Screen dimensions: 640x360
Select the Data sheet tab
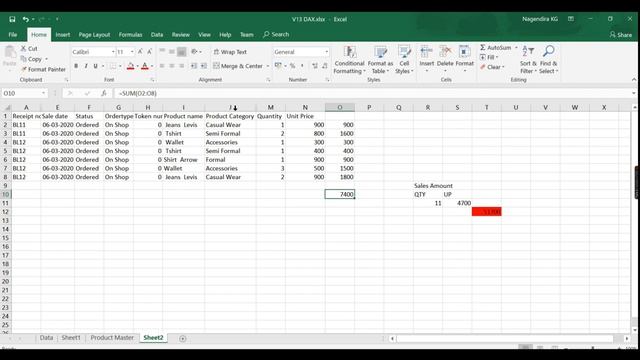[46, 338]
